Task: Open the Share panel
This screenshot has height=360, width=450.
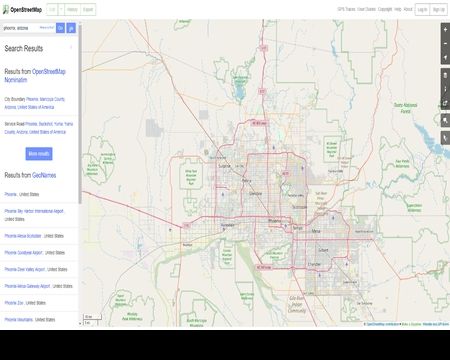Action: click(x=445, y=103)
